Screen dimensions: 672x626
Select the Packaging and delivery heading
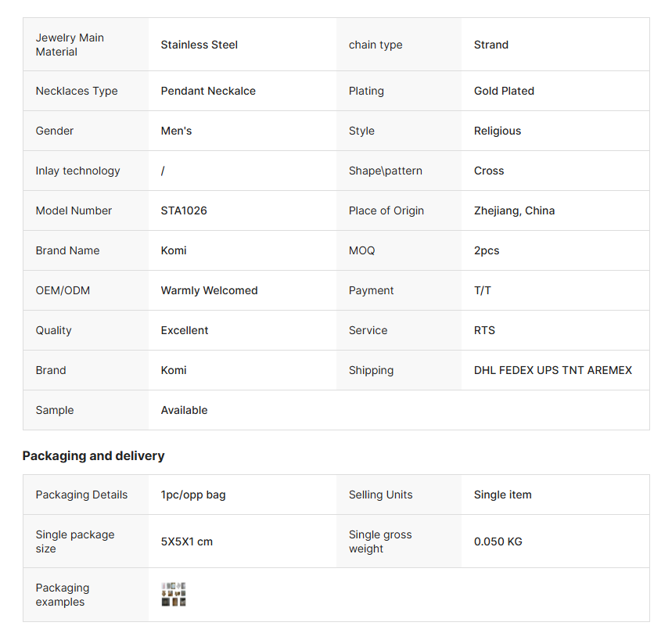point(93,455)
